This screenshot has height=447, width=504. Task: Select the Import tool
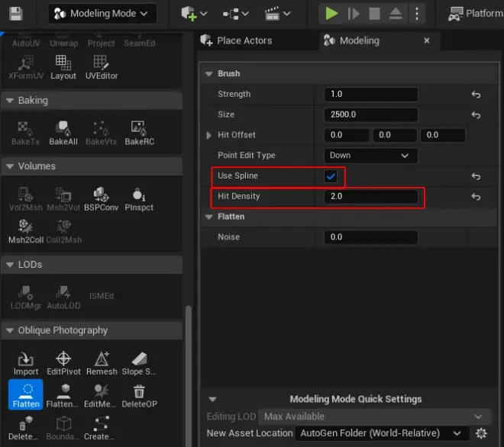(26, 363)
